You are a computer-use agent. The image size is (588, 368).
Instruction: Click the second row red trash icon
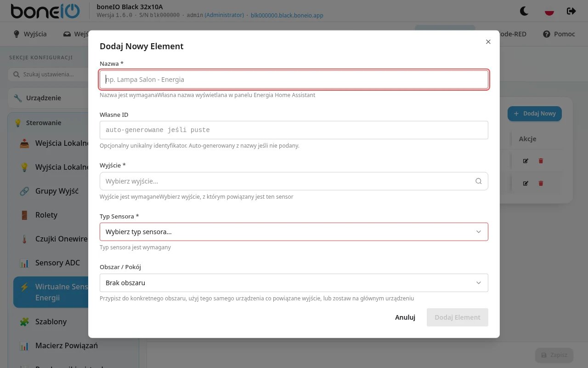(541, 183)
